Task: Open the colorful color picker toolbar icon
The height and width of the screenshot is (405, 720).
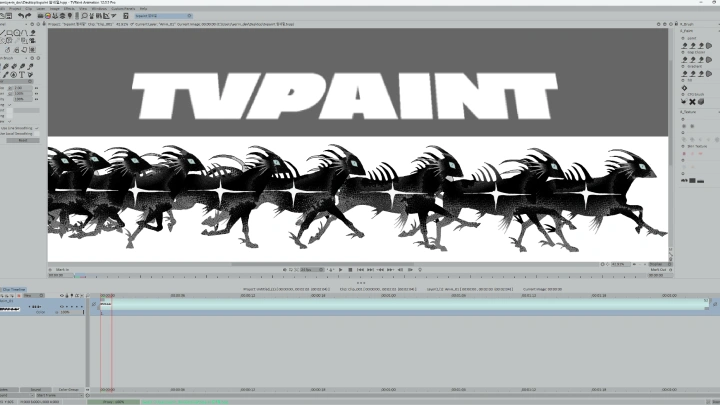Action: pos(48,16)
